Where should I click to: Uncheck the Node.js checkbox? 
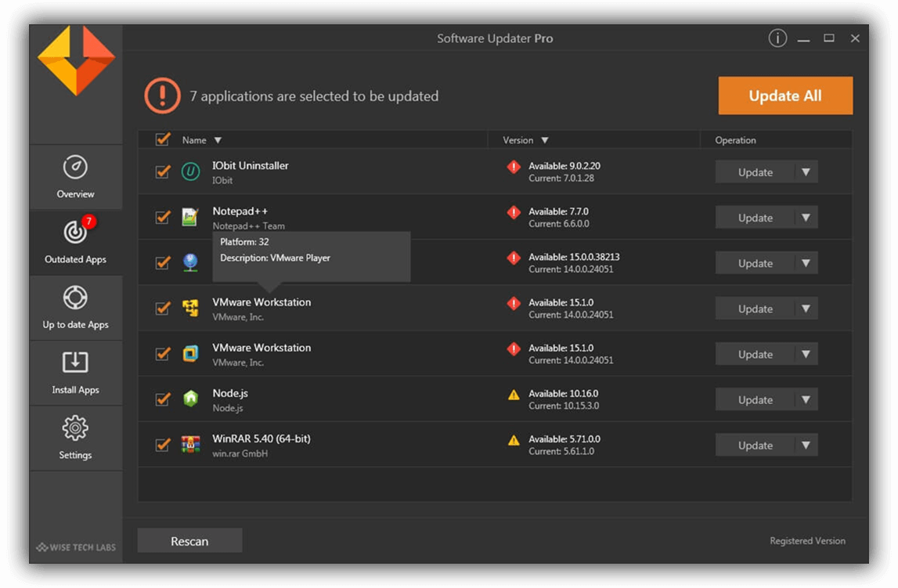[x=163, y=399]
